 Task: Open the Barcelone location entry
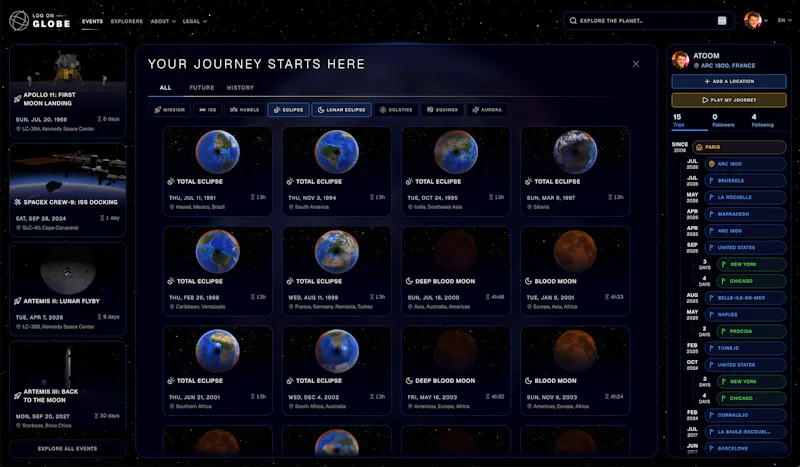pos(745,449)
